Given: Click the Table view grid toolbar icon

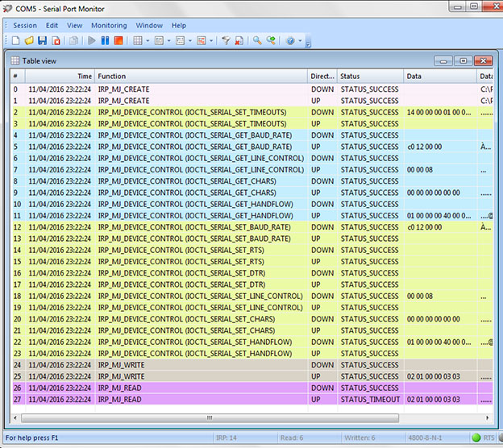Looking at the screenshot, I should tap(138, 41).
